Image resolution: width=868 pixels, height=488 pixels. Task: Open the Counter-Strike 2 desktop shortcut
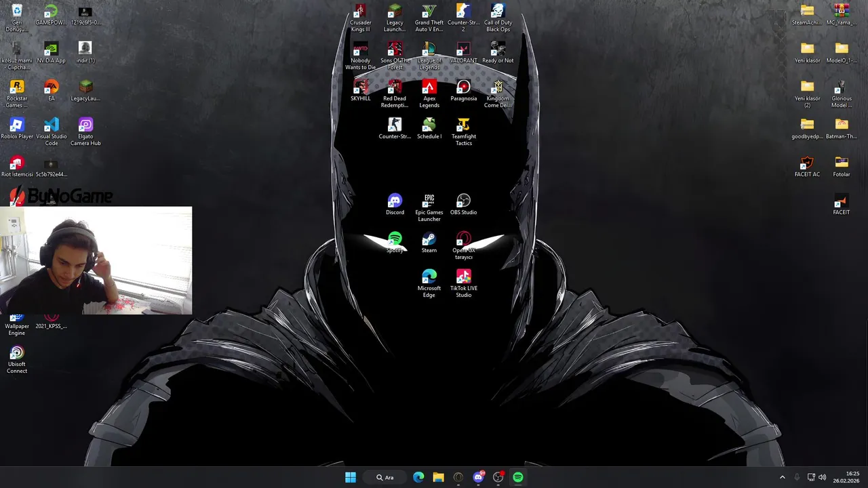click(x=463, y=18)
